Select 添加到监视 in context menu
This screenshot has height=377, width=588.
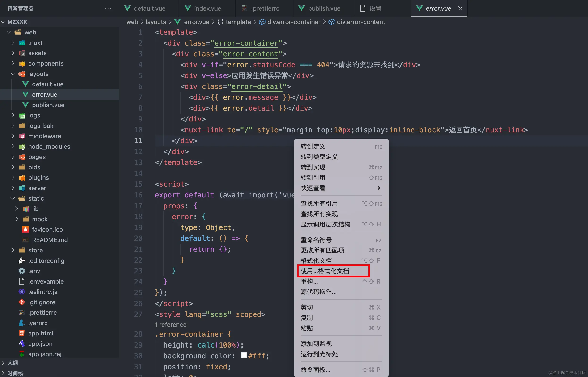coord(341,344)
